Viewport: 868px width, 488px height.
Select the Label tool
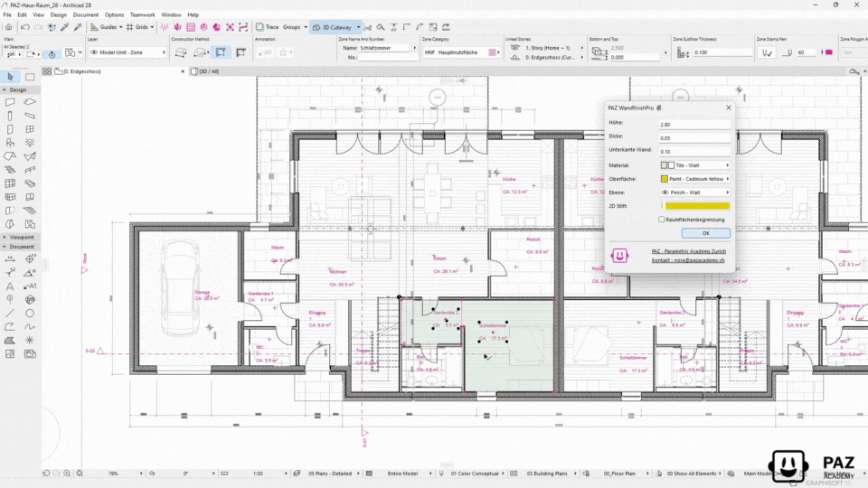[x=30, y=286]
